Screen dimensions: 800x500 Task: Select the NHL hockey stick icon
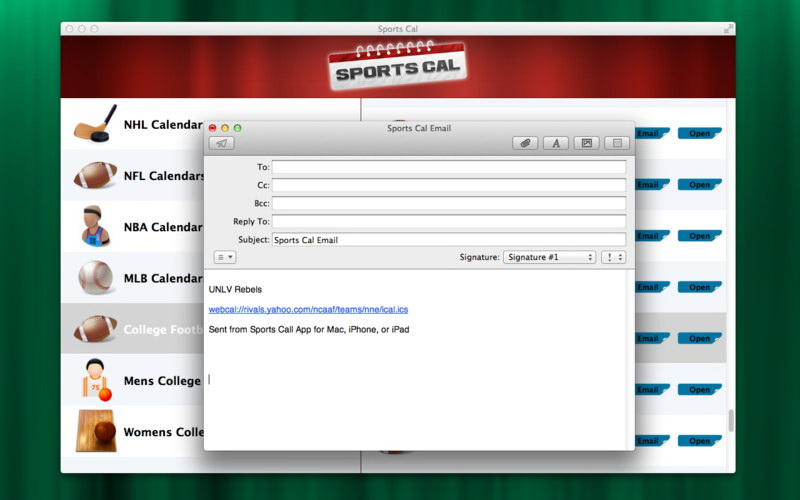point(95,125)
